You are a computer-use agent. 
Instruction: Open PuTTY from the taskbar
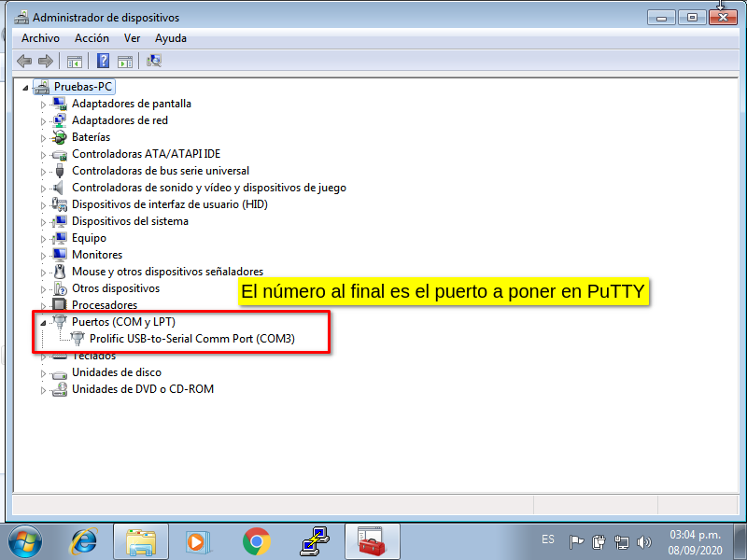click(x=314, y=541)
